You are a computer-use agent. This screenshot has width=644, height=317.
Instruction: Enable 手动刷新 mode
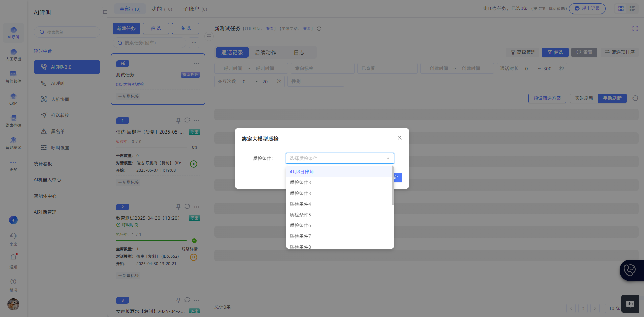612,98
